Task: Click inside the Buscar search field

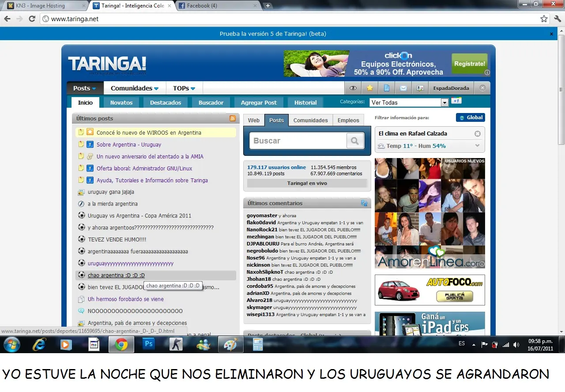Action: [298, 141]
